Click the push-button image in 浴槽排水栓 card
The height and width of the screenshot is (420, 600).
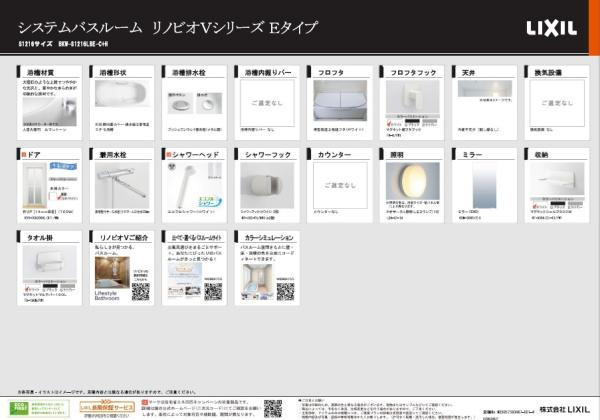coord(180,103)
